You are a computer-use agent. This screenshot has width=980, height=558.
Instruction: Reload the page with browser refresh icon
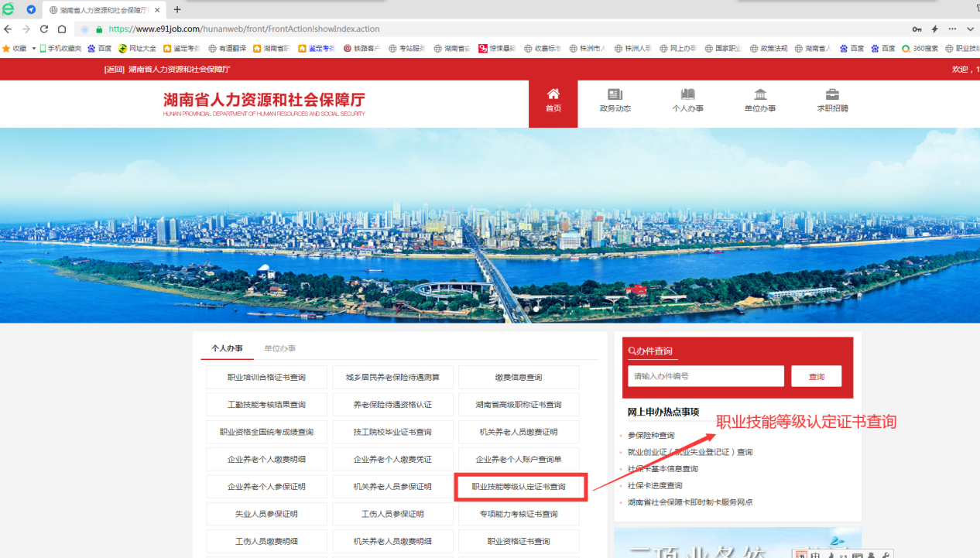(44, 29)
